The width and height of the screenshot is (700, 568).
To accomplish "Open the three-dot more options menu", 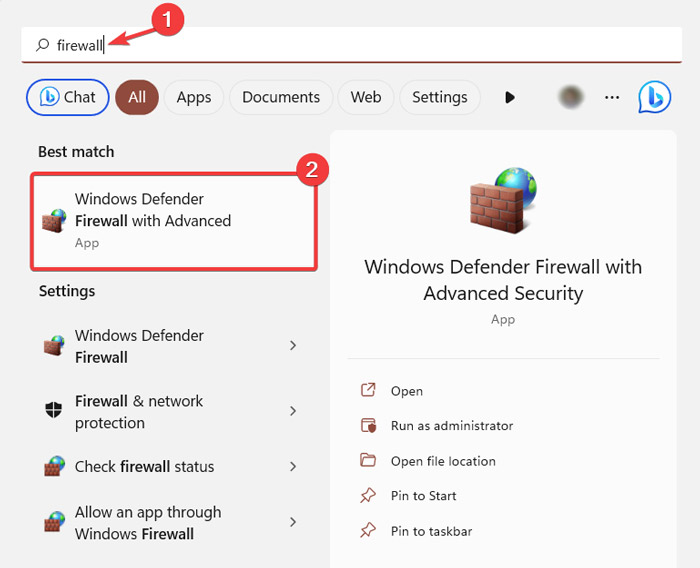I will click(612, 97).
